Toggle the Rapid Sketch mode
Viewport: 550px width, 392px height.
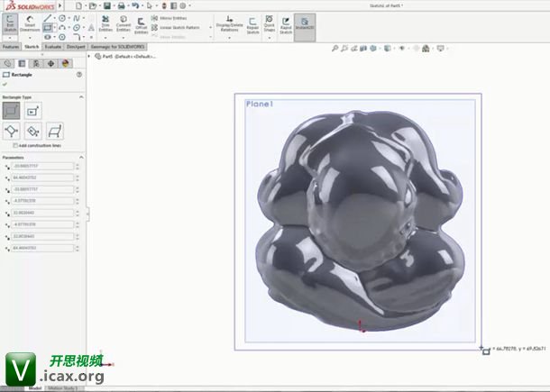(286, 24)
